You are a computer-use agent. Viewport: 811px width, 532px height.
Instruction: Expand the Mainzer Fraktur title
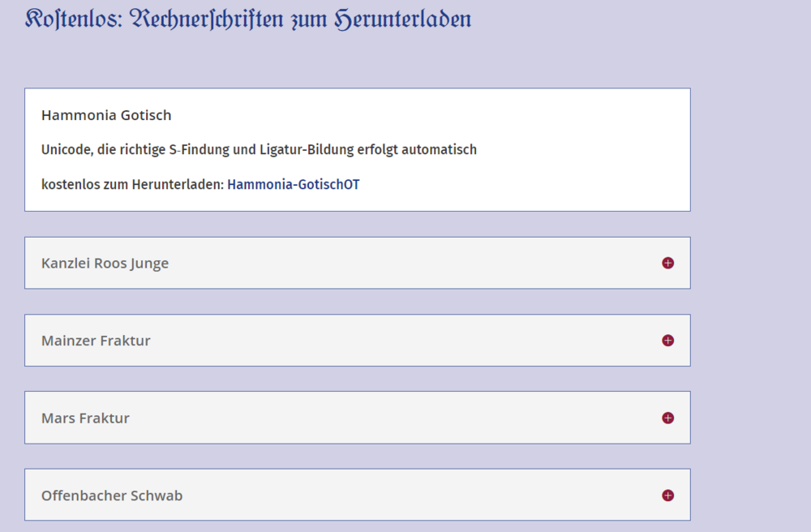point(96,341)
